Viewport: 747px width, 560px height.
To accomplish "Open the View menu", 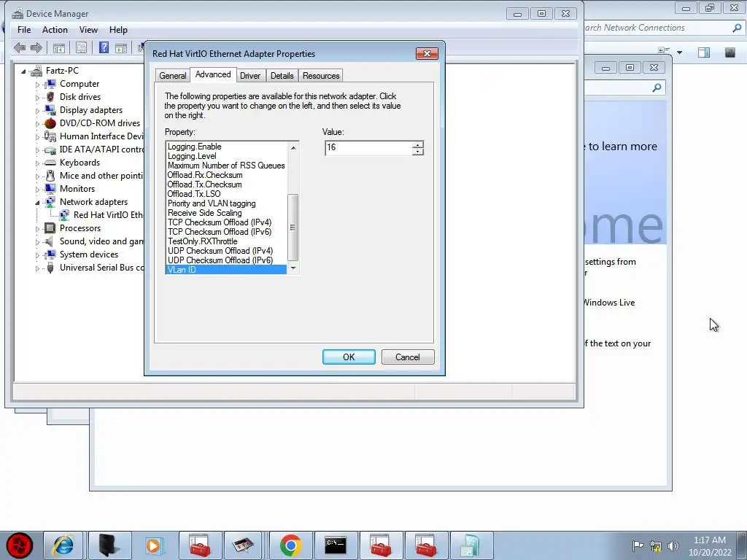I will tap(88, 29).
